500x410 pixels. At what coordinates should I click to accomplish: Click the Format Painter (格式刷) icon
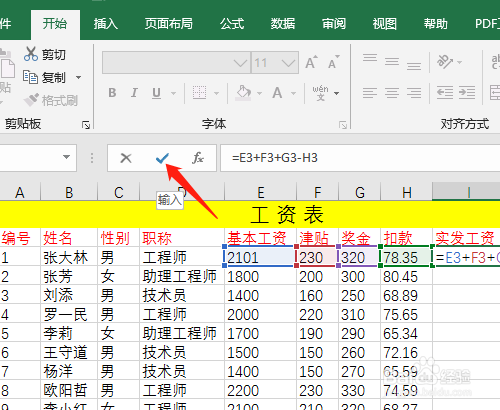tap(31, 100)
